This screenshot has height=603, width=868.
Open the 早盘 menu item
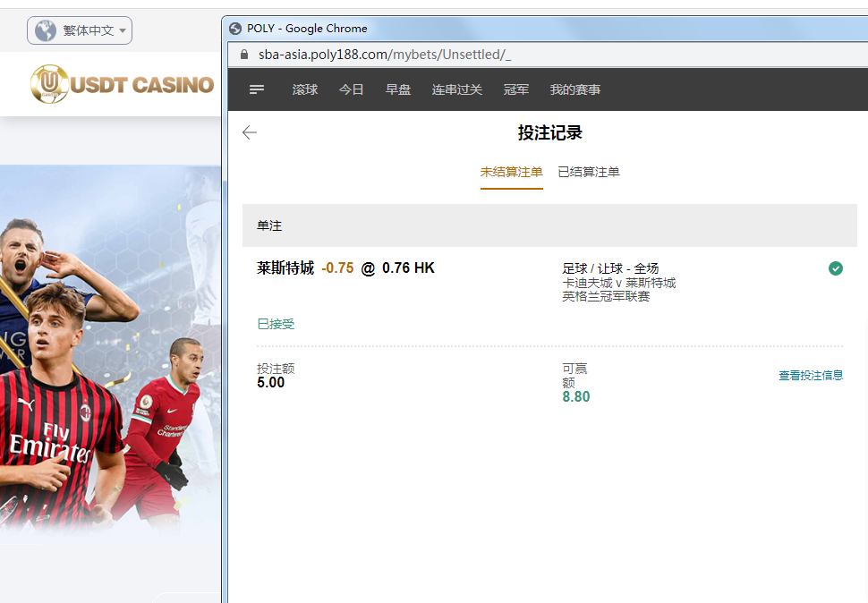point(398,89)
